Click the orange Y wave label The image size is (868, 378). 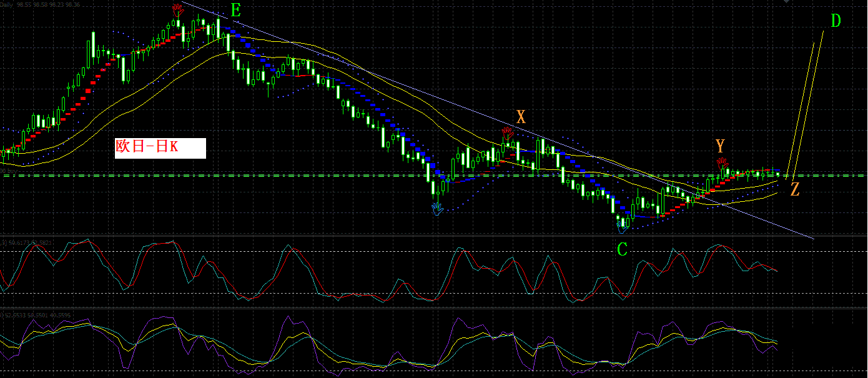click(x=721, y=147)
